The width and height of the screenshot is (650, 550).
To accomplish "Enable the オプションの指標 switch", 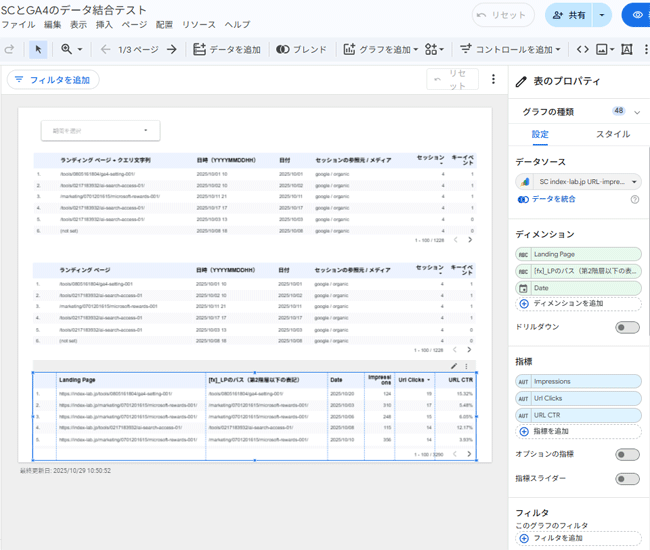I will (x=627, y=455).
